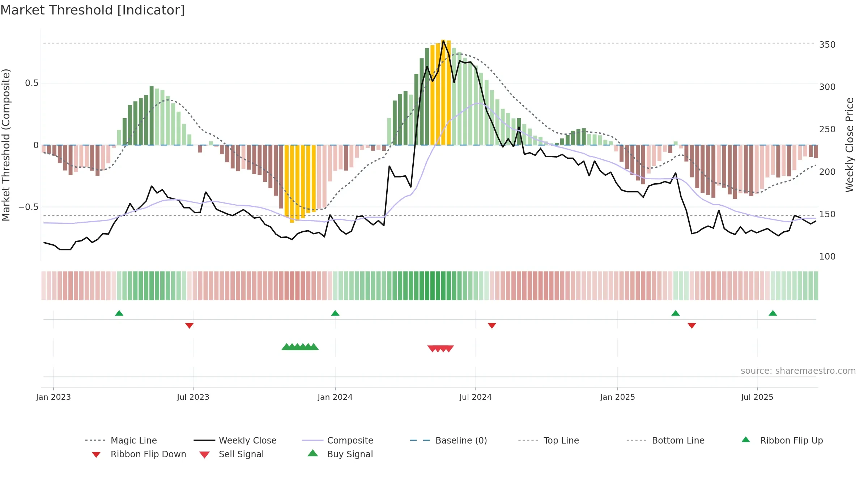Click the Weekly Close black line swatch
868x488 pixels.
tap(204, 440)
